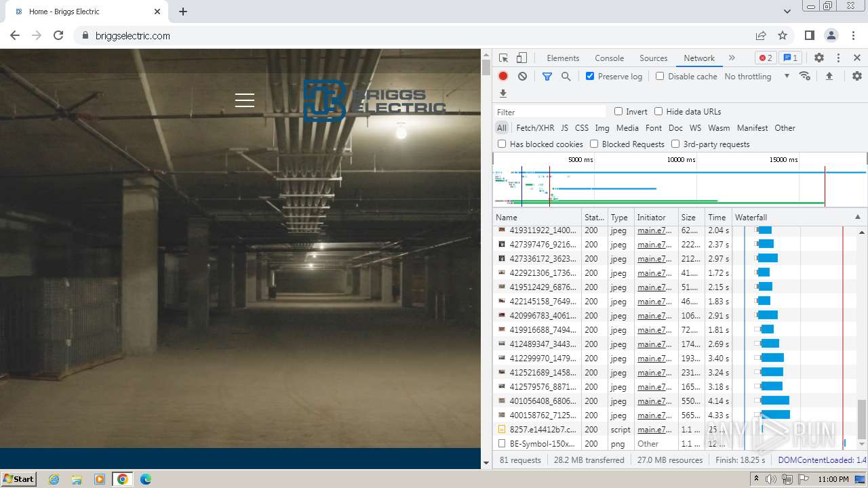Show All request types
The height and width of the screenshot is (488, 868).
[x=502, y=127]
